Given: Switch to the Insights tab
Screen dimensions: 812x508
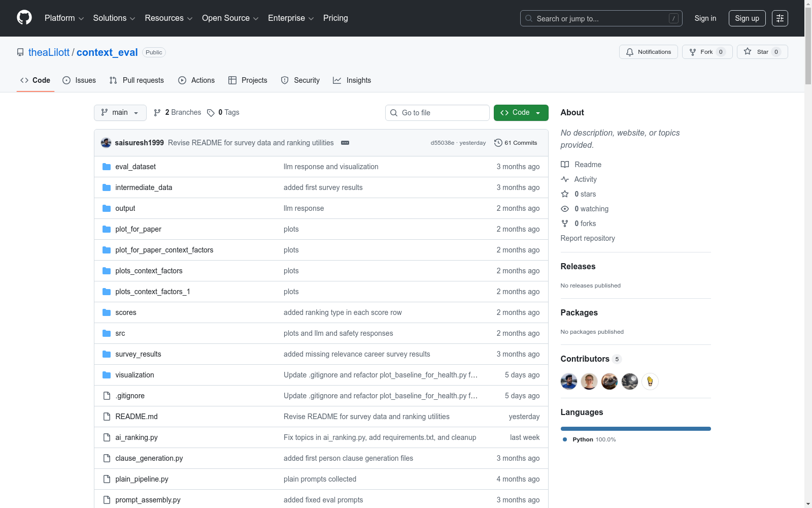Looking at the screenshot, I should 352,80.
